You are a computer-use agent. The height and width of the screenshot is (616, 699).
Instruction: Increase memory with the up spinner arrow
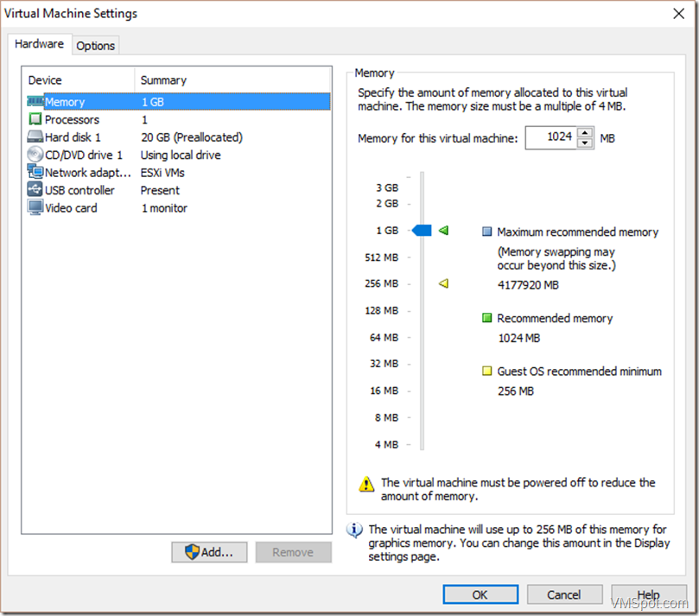point(584,133)
